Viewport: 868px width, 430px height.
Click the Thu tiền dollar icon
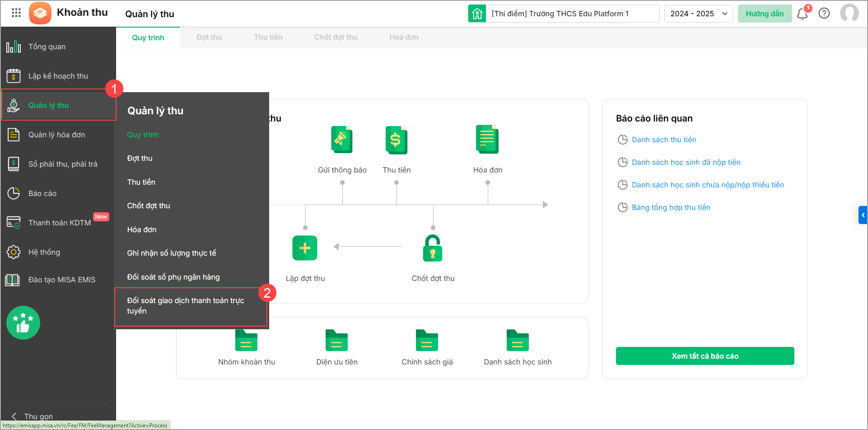click(x=397, y=140)
